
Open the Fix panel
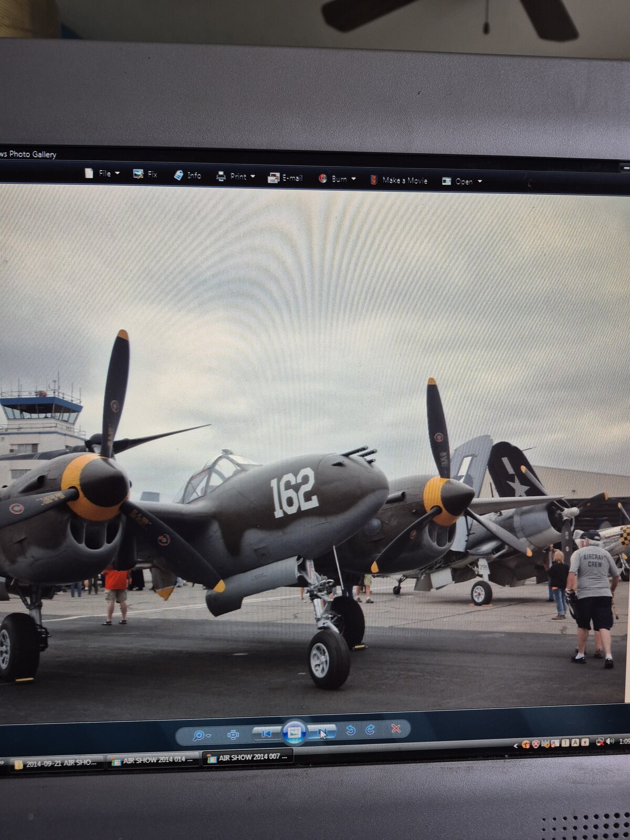(145, 174)
